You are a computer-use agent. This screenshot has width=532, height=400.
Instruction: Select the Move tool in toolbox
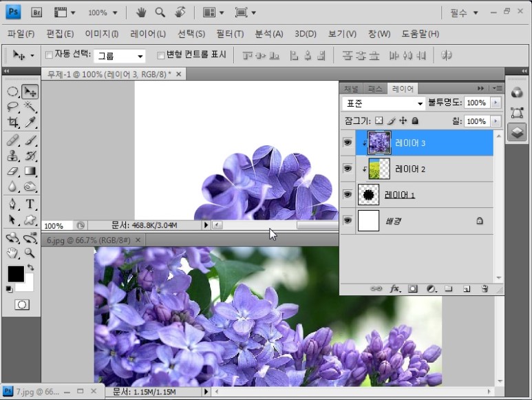pos(30,92)
